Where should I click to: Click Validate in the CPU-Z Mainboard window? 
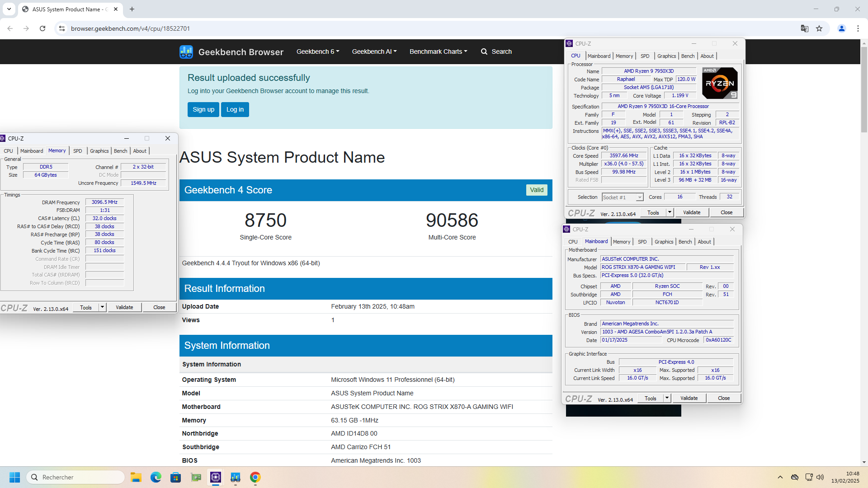689,398
